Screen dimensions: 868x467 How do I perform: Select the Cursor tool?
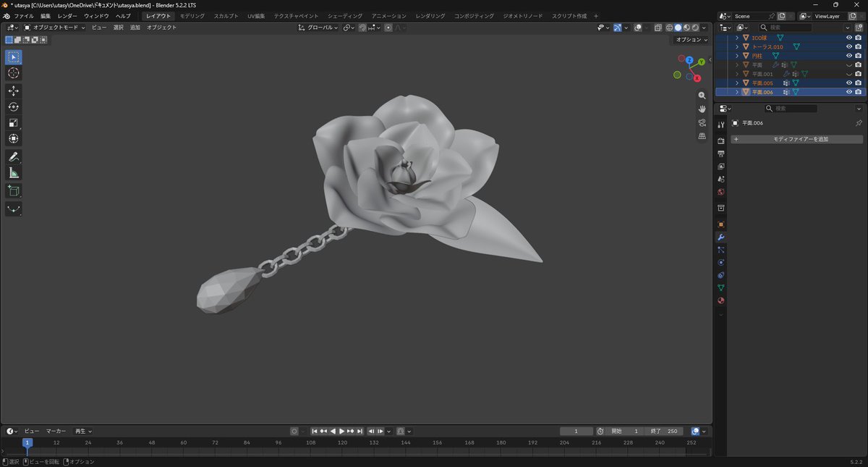[x=14, y=73]
